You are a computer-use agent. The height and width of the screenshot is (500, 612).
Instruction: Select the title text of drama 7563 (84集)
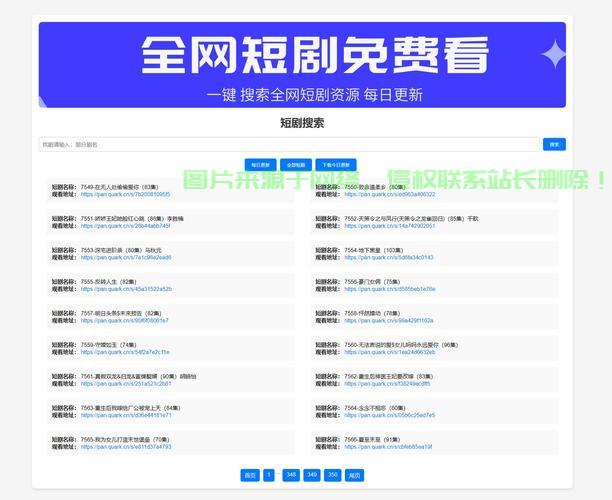tap(130, 408)
